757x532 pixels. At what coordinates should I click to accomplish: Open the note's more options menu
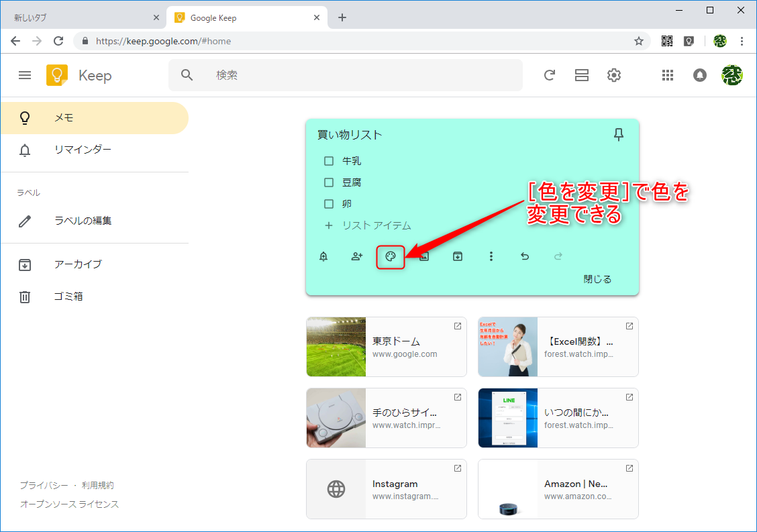pos(491,256)
